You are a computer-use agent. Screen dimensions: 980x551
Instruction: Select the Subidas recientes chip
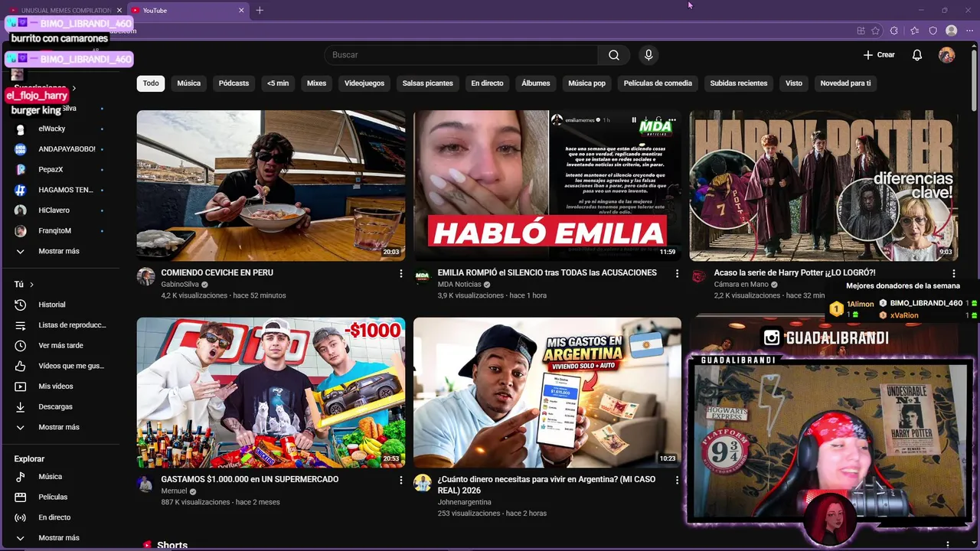(x=739, y=83)
